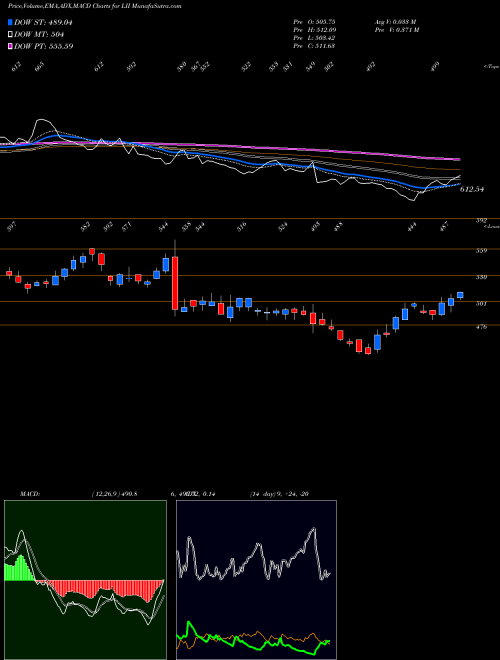500x660 pixels.
Task: Open the green MACD histogram panel
Action: [x=85, y=580]
